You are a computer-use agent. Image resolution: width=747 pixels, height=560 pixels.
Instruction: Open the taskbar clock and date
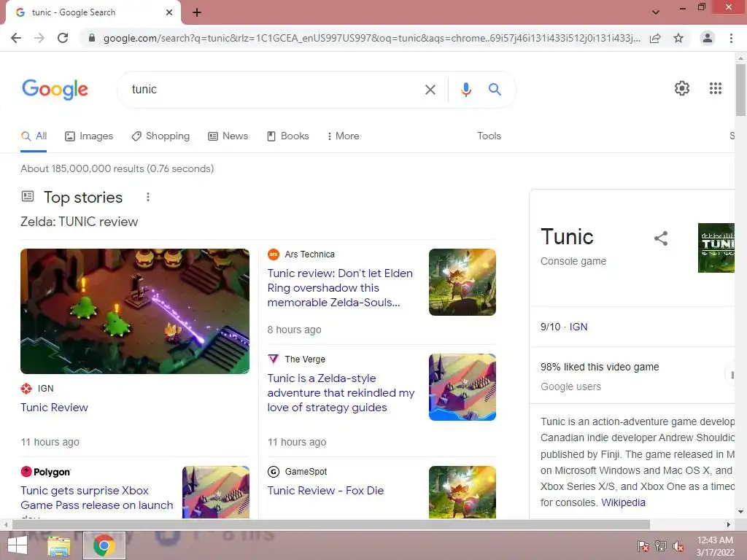715,546
